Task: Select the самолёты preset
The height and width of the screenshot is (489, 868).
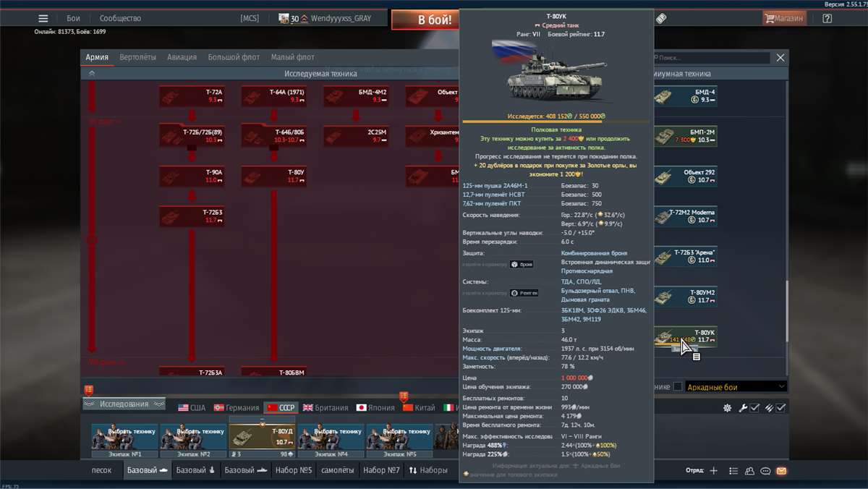Action: point(337,470)
